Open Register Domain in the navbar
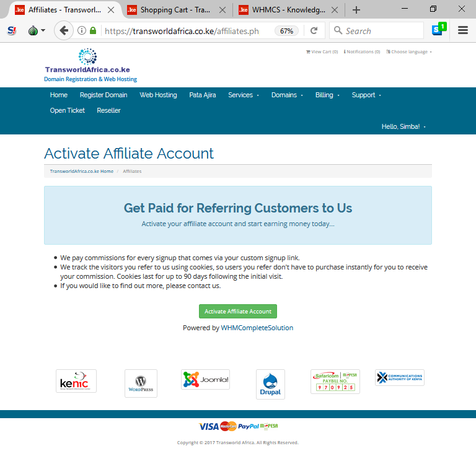476x451 pixels. click(104, 95)
